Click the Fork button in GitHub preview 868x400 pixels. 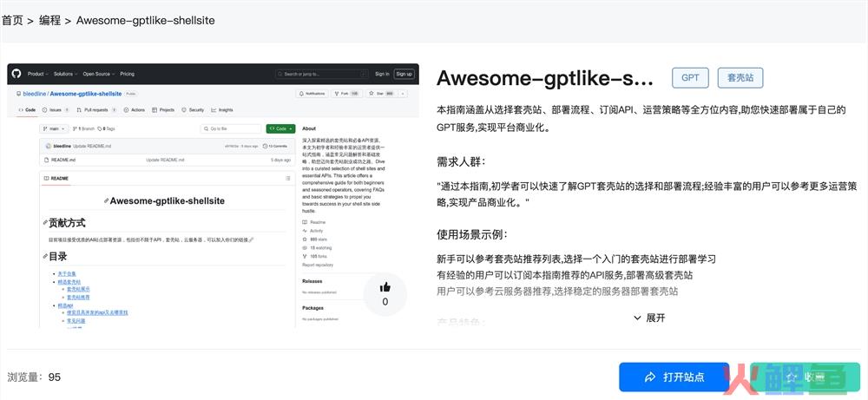[x=349, y=93]
